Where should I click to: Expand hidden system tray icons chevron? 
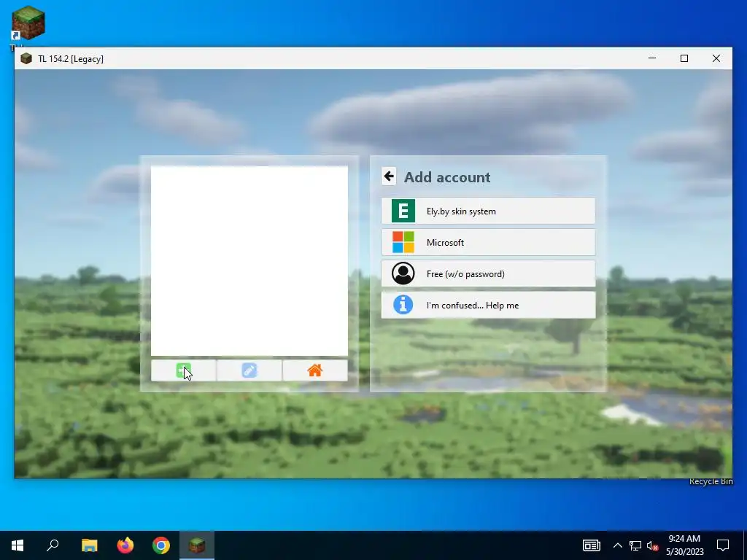[617, 545]
